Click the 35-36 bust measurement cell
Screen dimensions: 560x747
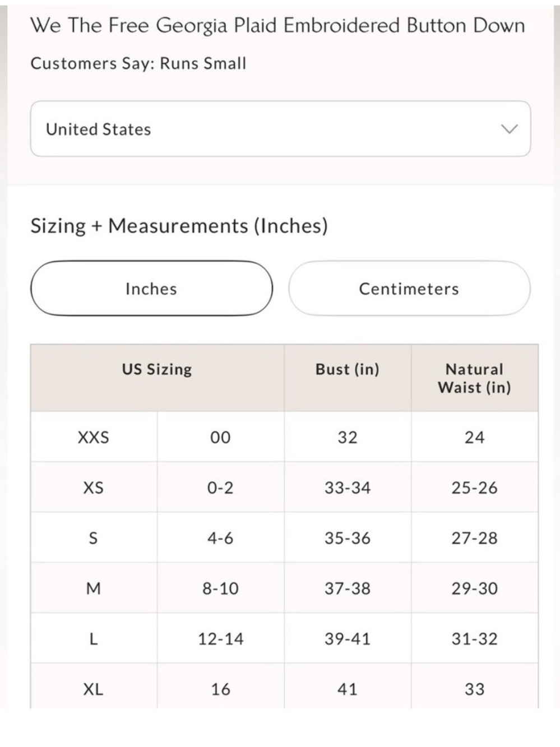pos(348,538)
